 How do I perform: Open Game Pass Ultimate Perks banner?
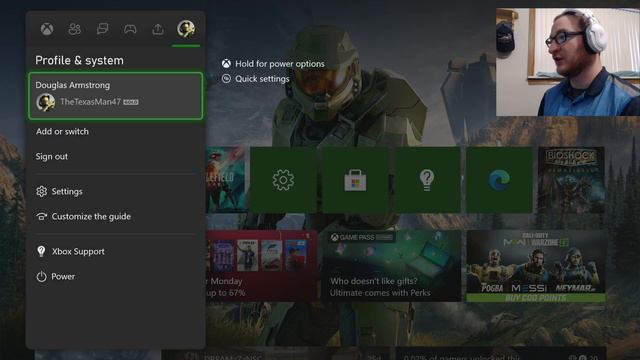[391, 265]
